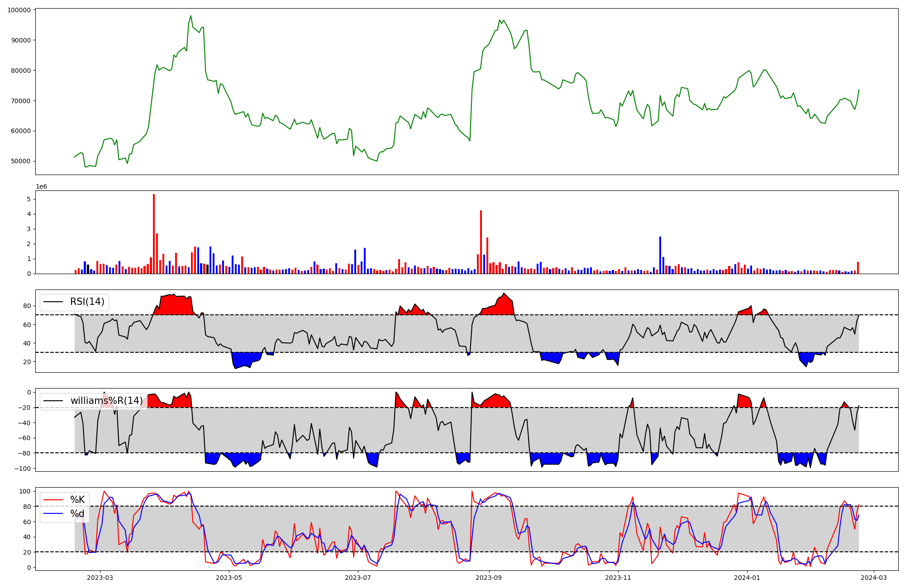The width and height of the screenshot is (905, 588).
Task: Click the %K legend entry
Action: click(77, 500)
